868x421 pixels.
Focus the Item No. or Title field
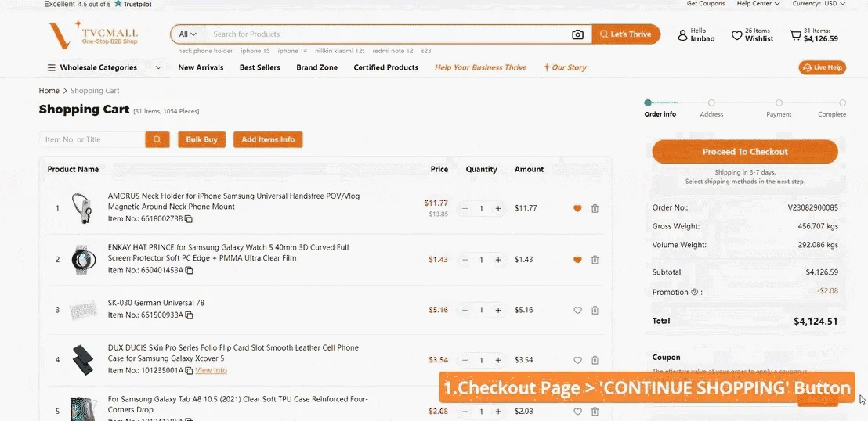tap(92, 139)
